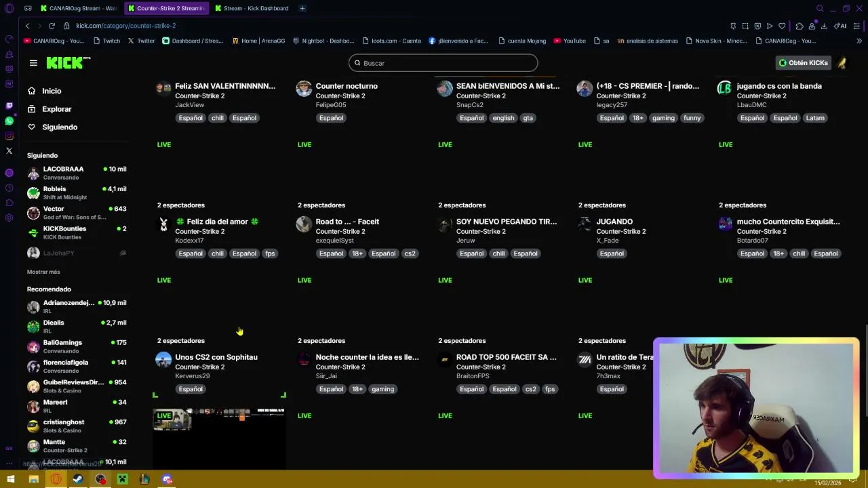
Task: Open the browser extensions icon
Action: [800, 26]
